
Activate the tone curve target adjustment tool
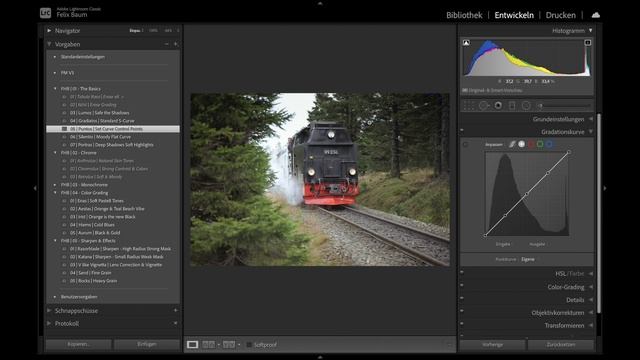465,144
